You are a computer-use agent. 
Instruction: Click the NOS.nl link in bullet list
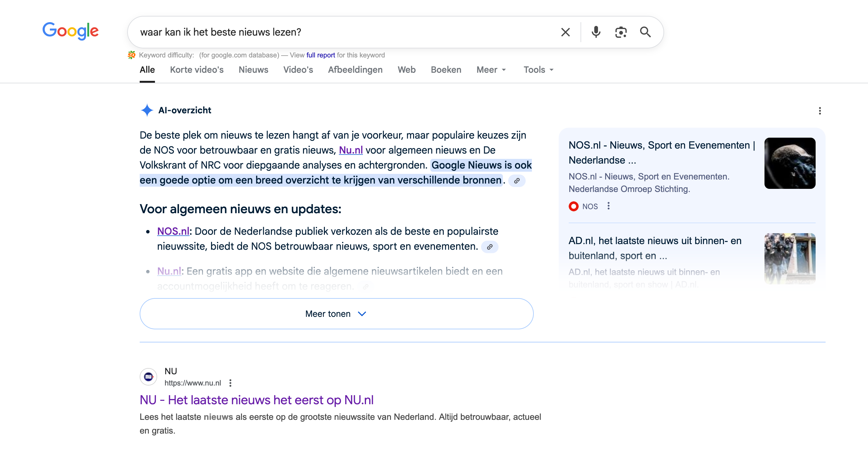pyautogui.click(x=173, y=231)
